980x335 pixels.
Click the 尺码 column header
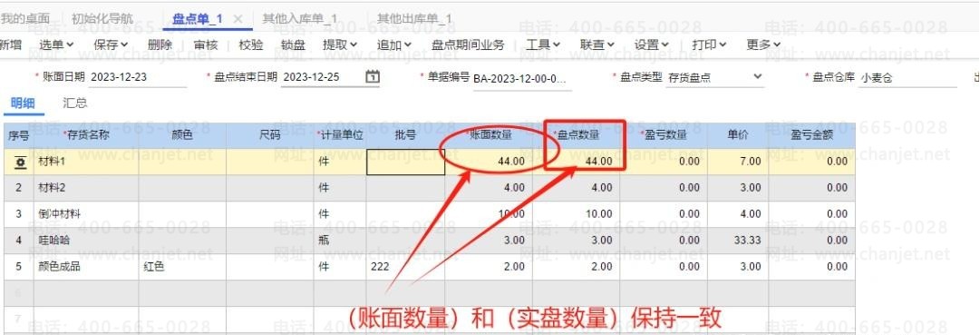click(270, 135)
